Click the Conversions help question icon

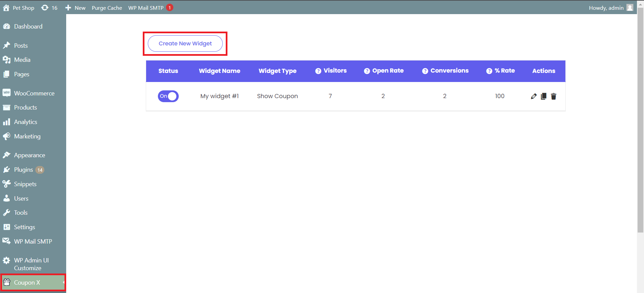[x=425, y=71]
